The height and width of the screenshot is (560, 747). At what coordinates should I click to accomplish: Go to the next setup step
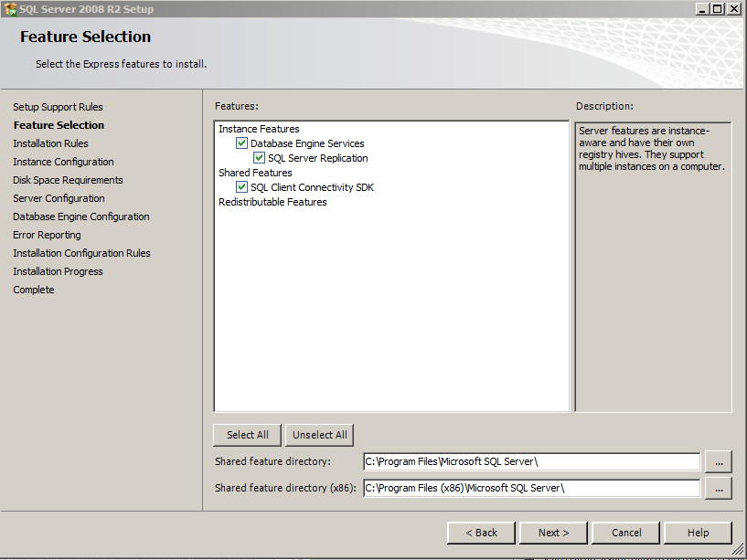coord(553,533)
